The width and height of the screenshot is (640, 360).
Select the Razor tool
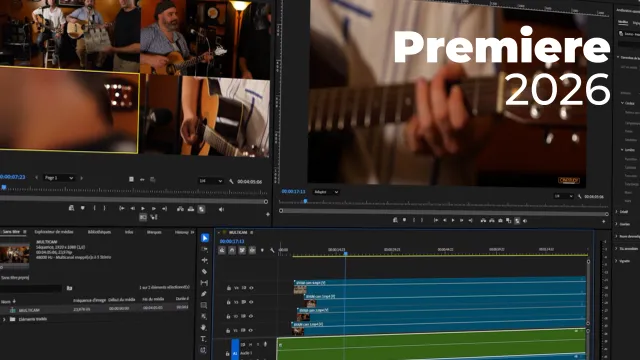coord(204,271)
